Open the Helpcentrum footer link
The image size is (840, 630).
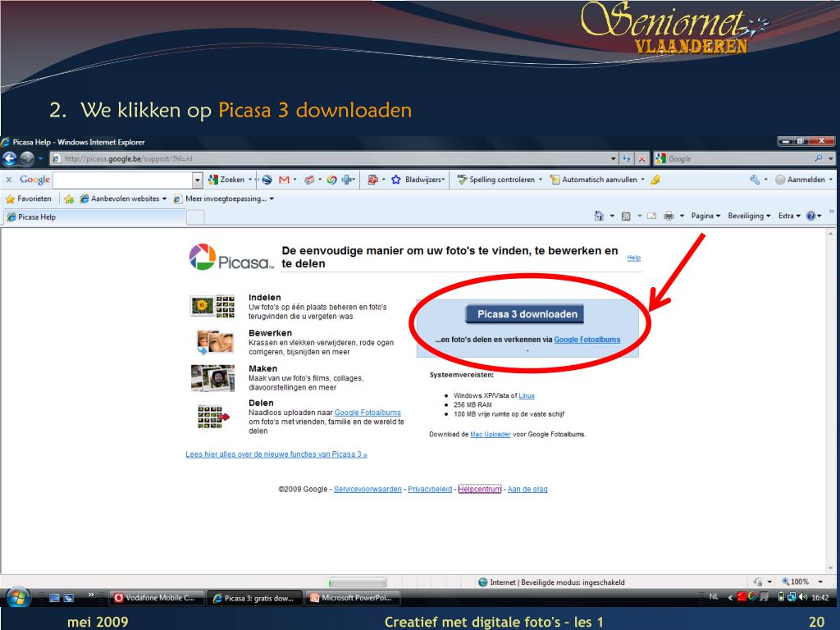coord(479,489)
